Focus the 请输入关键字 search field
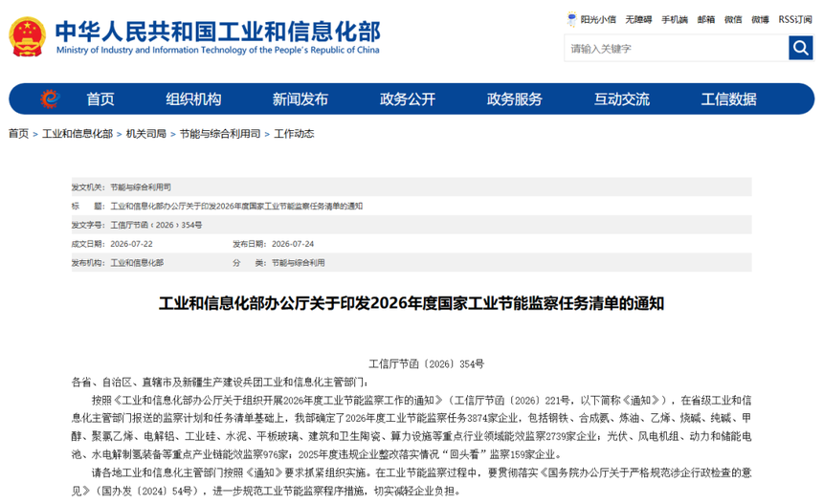The width and height of the screenshot is (823, 504). (x=676, y=48)
